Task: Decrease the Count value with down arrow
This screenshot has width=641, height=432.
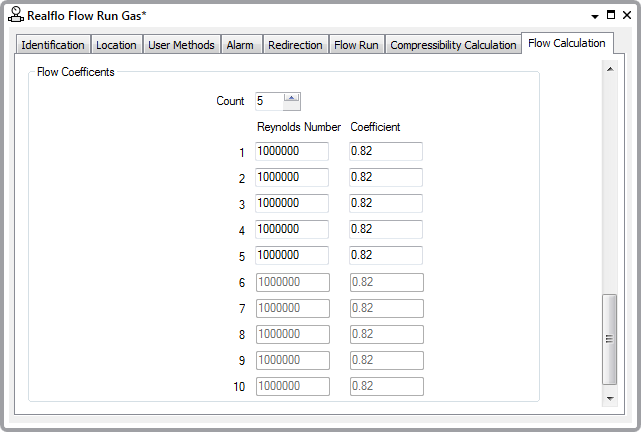Action: (x=291, y=105)
